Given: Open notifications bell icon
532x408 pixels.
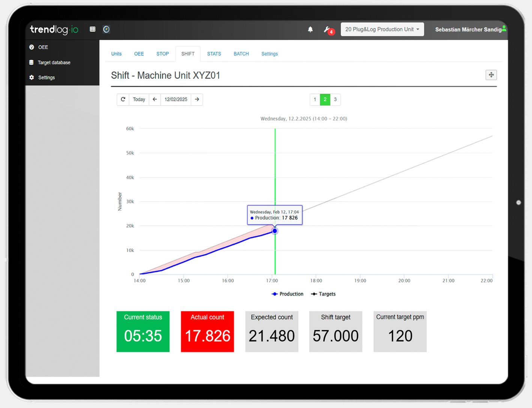Looking at the screenshot, I should click(x=310, y=29).
